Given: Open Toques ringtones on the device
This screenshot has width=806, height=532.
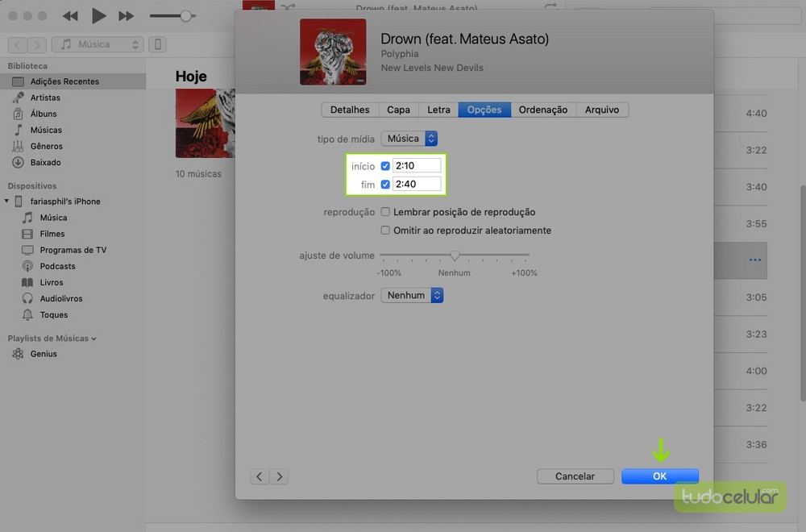Looking at the screenshot, I should (x=54, y=315).
